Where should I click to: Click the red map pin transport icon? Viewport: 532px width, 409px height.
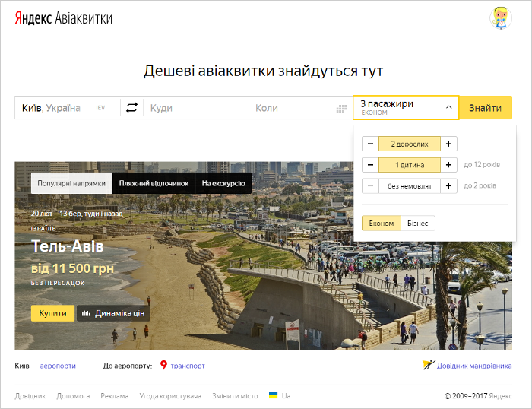tap(163, 365)
